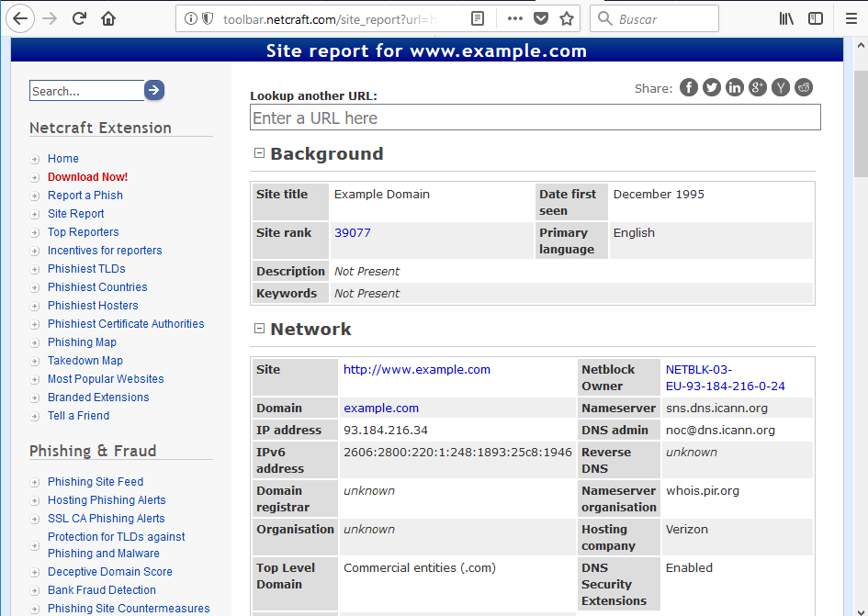This screenshot has width=868, height=616.
Task: Share via LinkedIn icon
Action: click(735, 87)
